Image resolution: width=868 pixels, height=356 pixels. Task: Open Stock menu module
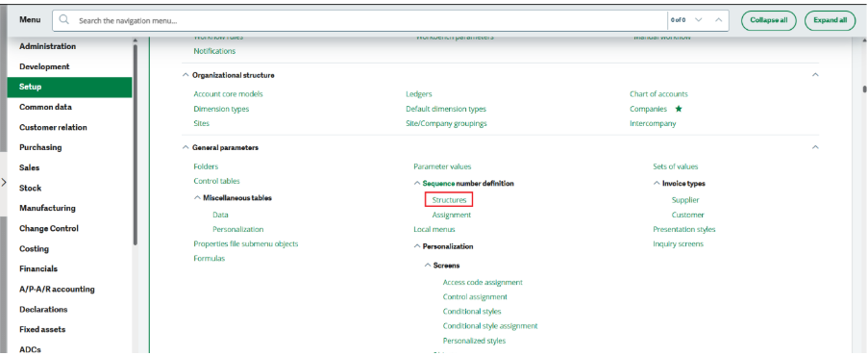(31, 188)
